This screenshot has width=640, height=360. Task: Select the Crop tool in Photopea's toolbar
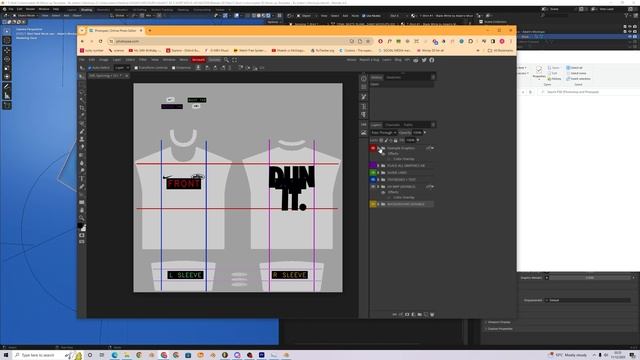click(x=82, y=108)
